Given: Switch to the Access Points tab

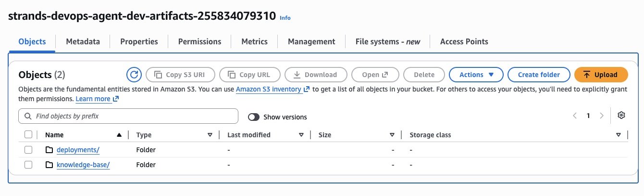Looking at the screenshot, I should pyautogui.click(x=464, y=41).
